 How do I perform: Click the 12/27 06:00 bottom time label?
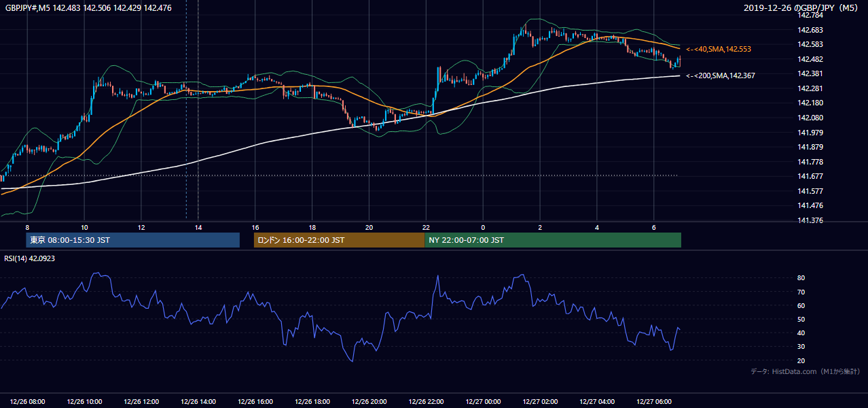pos(654,401)
